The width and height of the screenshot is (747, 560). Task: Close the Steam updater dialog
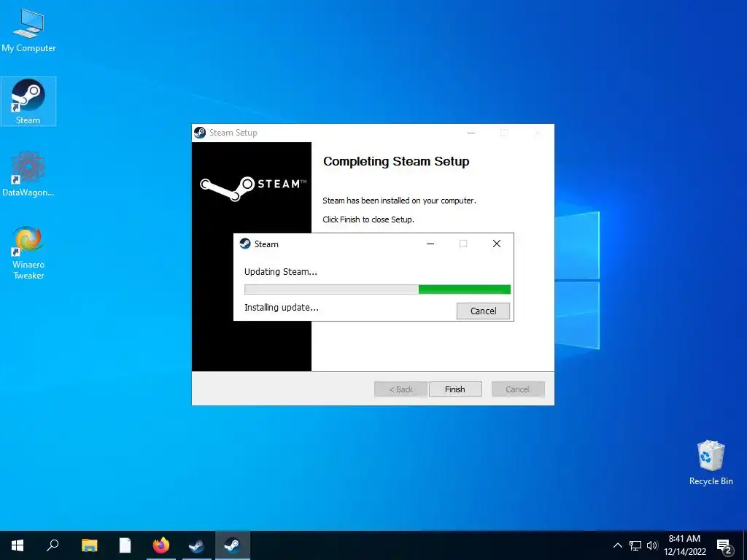[496, 244]
